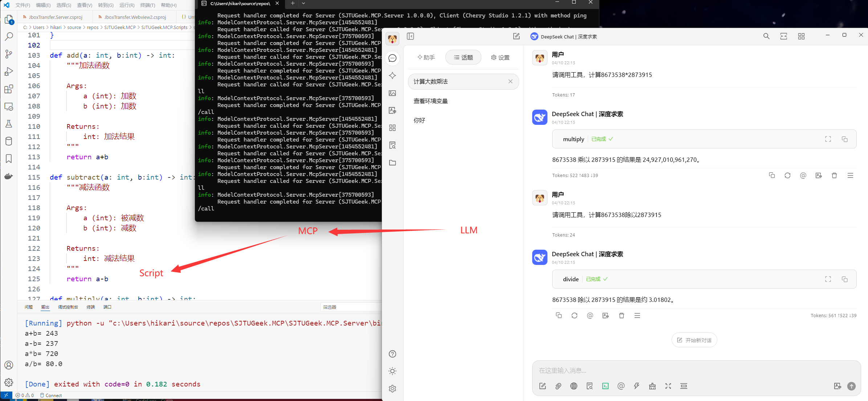Delete the multiplication answer message
Screen dimensions: 868x401
click(x=834, y=176)
